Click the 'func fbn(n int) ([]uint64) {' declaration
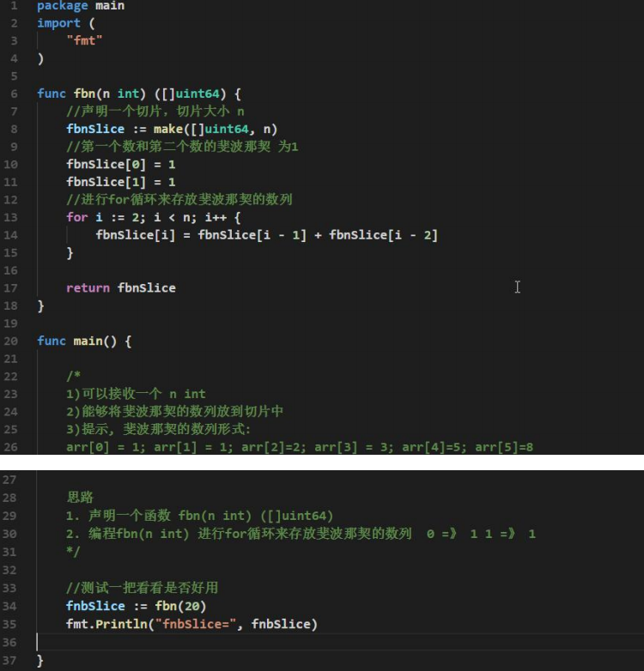 point(139,94)
